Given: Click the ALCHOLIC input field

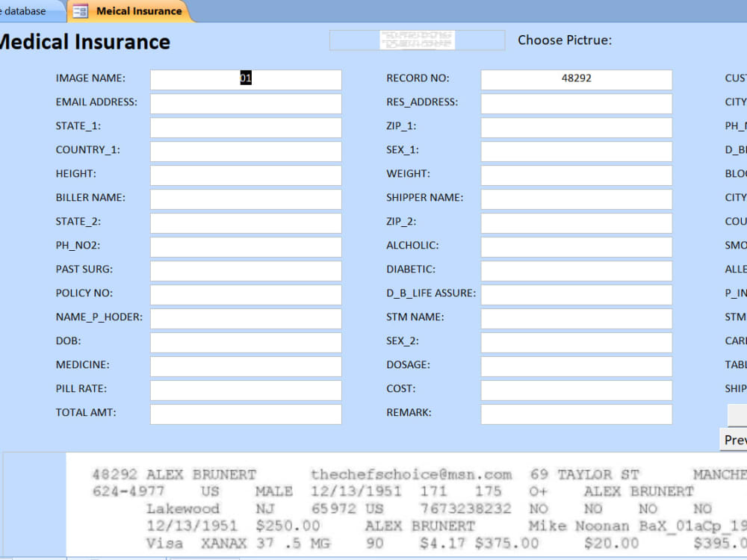Looking at the screenshot, I should point(577,247).
